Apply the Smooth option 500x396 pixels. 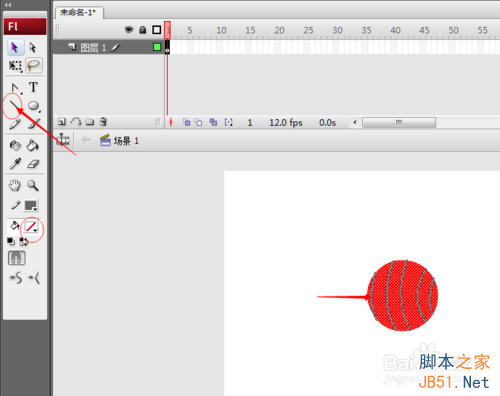coord(16,277)
